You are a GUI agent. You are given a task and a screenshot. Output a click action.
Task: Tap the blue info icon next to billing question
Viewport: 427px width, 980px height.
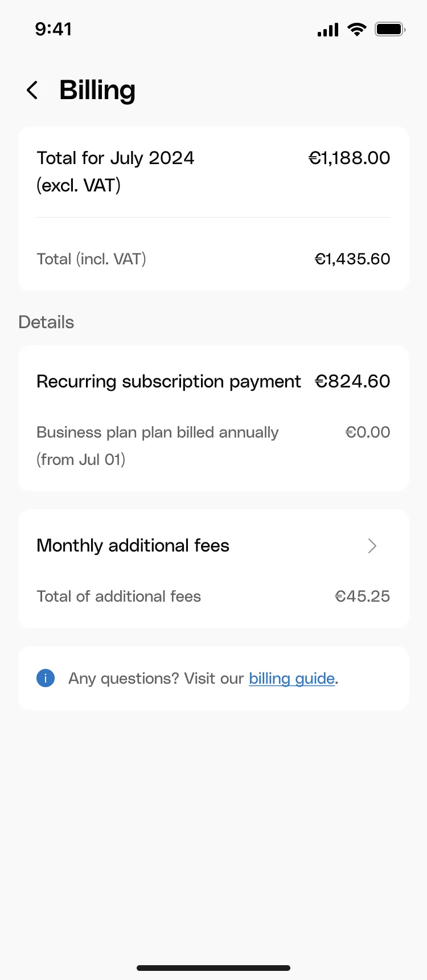(46, 678)
